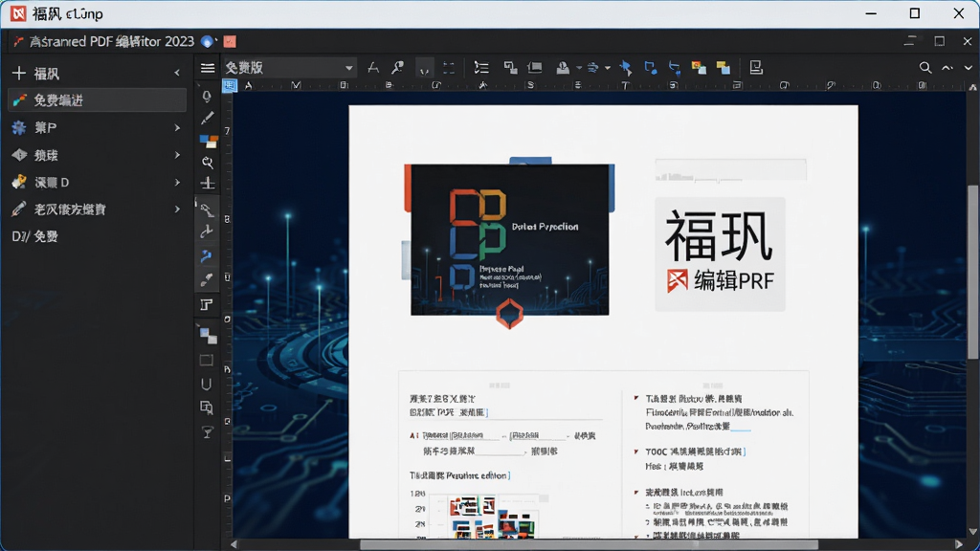Select the magnifier zoom tool in vertical toolbar
This screenshot has width=980, height=551.
(x=208, y=163)
